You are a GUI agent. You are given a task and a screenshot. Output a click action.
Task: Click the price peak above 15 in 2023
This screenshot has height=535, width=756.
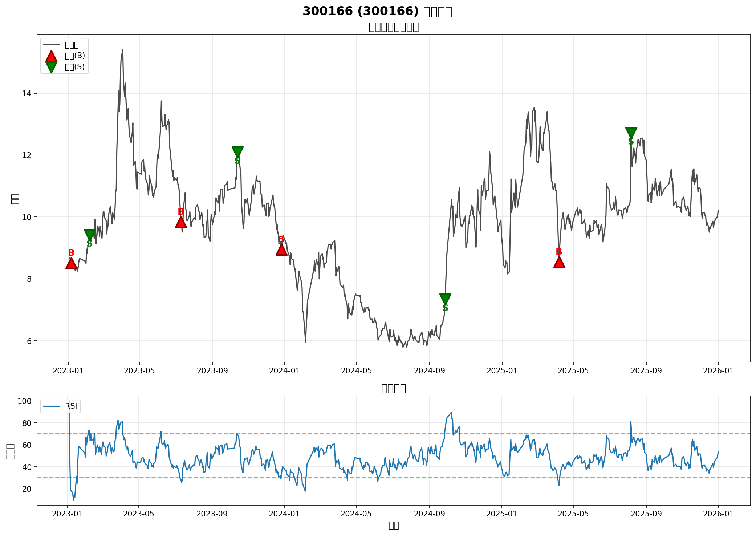tap(122, 50)
